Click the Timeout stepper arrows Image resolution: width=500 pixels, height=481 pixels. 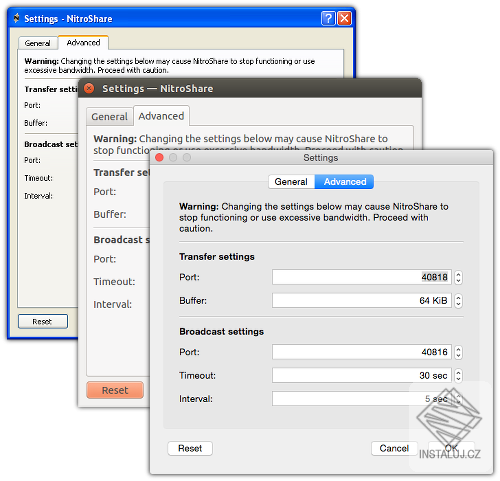point(458,376)
